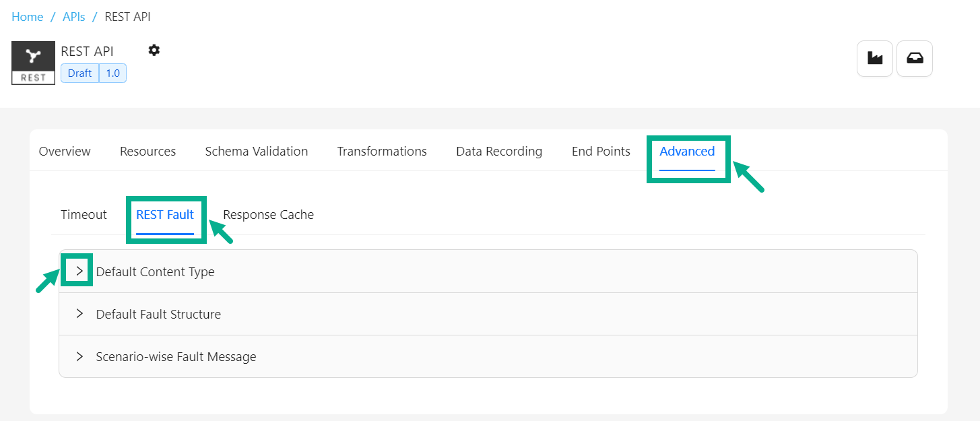Select the Advanced tab
Image resolution: width=980 pixels, height=421 pixels.
click(x=687, y=152)
